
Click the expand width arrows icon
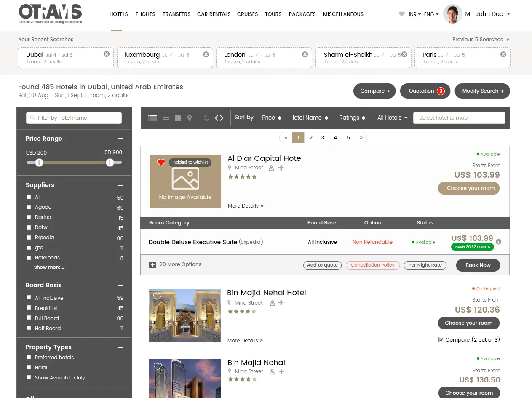pyautogui.click(x=219, y=118)
